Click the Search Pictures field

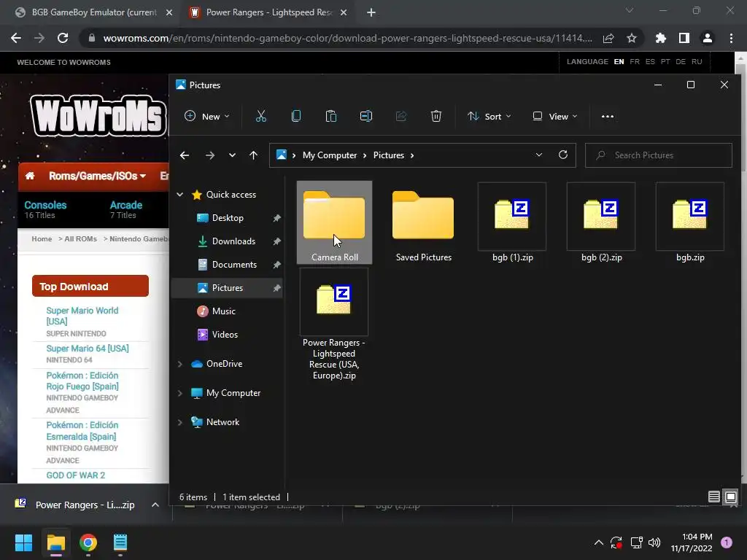click(659, 155)
